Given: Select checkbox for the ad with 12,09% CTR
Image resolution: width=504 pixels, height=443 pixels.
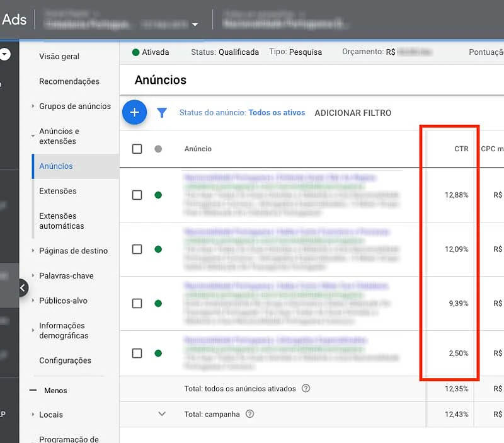Looking at the screenshot, I should 137,249.
